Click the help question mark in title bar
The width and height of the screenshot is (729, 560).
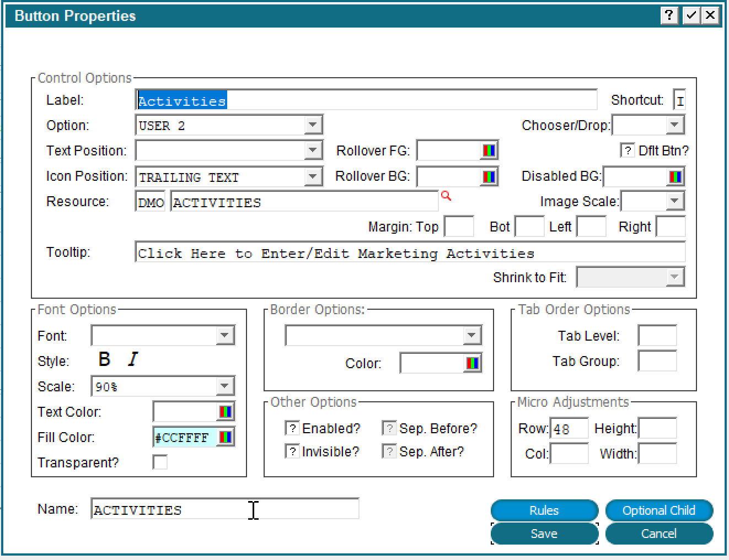click(669, 15)
